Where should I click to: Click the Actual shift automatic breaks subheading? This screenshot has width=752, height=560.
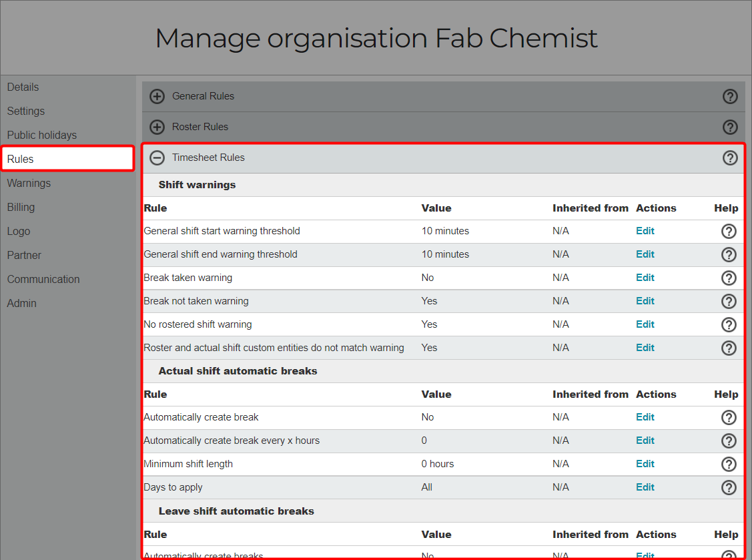pos(238,371)
